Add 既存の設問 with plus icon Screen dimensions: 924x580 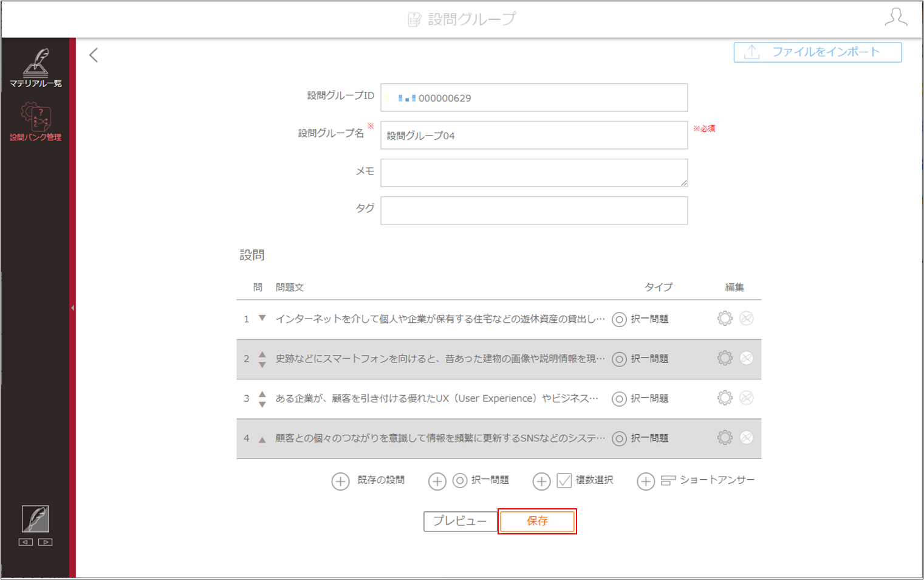click(340, 482)
